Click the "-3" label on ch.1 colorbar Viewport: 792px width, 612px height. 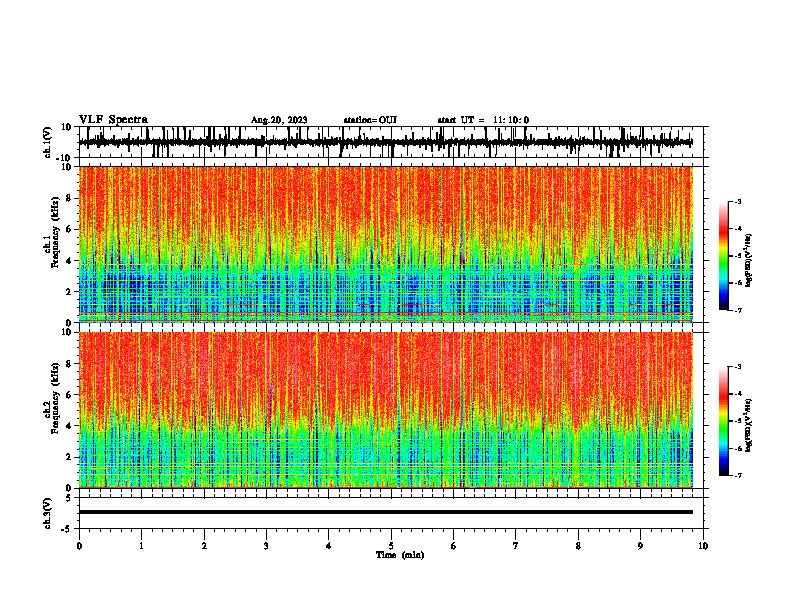(737, 202)
